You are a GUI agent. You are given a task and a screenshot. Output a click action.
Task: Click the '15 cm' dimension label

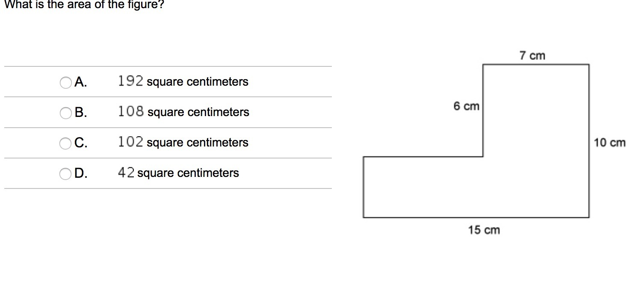[x=484, y=230]
